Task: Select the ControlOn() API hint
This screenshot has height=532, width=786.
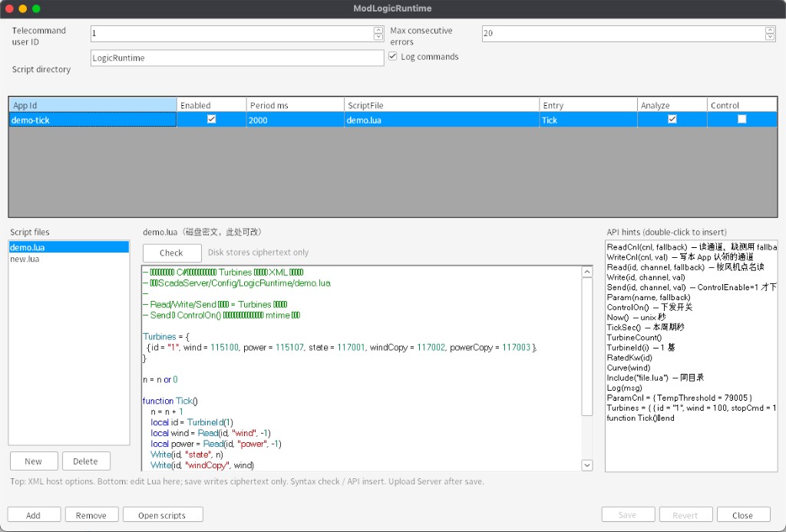Action: pos(692,307)
